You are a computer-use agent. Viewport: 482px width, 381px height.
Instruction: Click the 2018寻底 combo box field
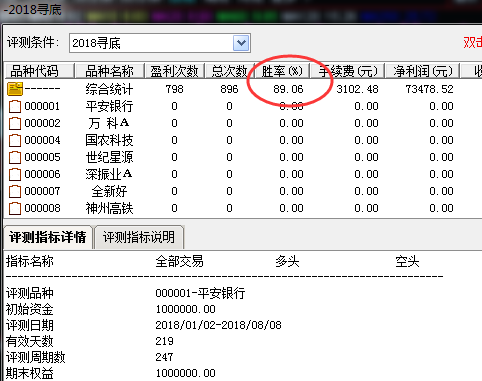(160, 43)
